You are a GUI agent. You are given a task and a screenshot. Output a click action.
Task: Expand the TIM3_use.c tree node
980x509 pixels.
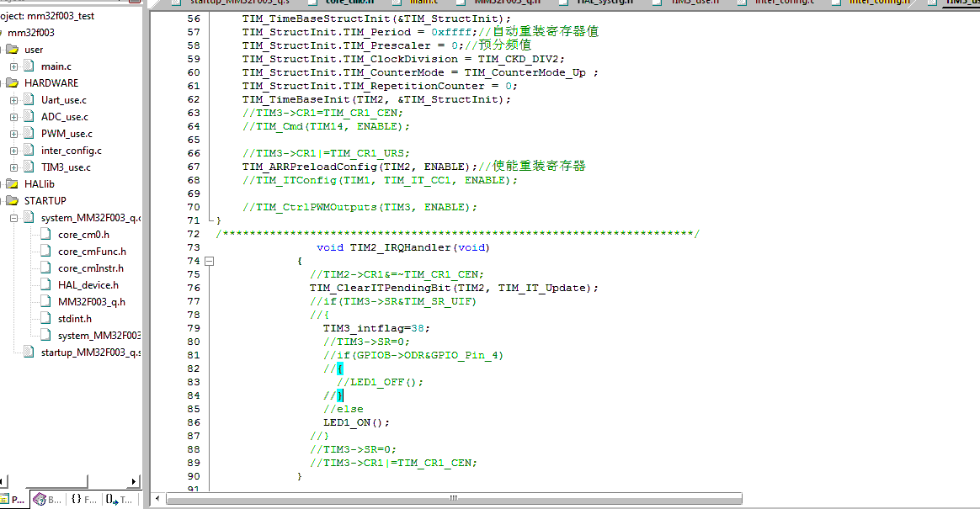(13, 167)
